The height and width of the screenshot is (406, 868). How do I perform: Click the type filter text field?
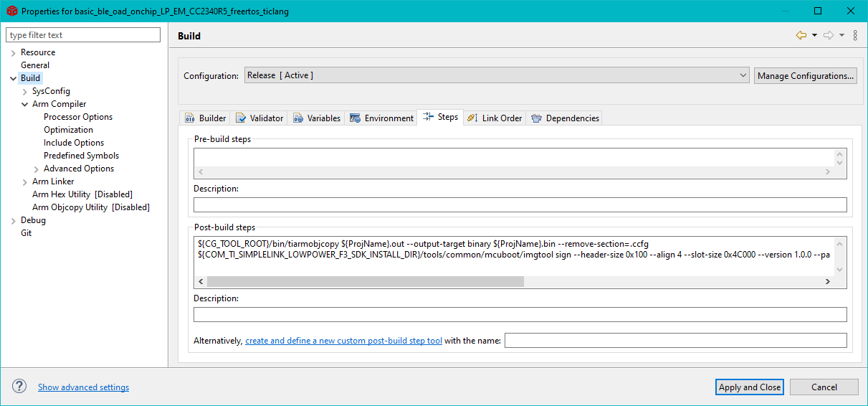pyautogui.click(x=83, y=35)
